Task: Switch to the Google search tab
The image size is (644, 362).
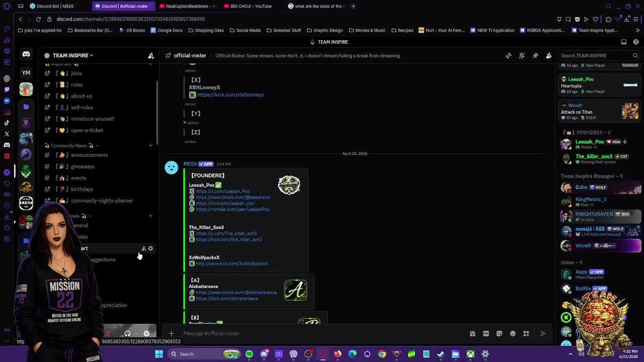Action: click(x=316, y=7)
